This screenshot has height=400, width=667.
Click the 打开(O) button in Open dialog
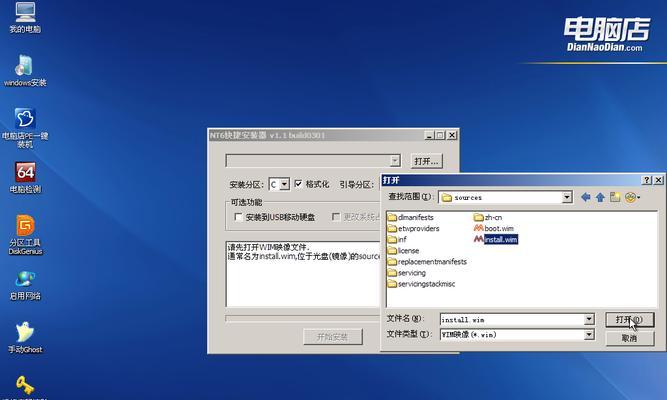630,320
